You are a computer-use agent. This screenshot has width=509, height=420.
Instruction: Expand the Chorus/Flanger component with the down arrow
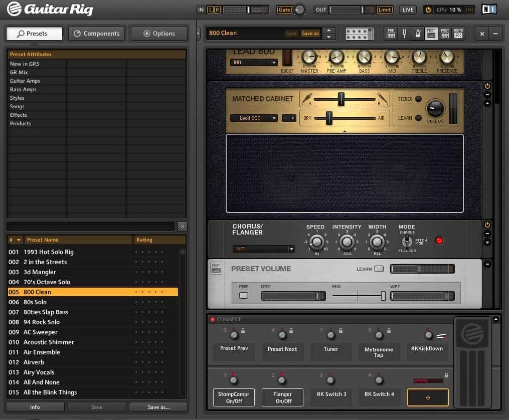pos(487,242)
